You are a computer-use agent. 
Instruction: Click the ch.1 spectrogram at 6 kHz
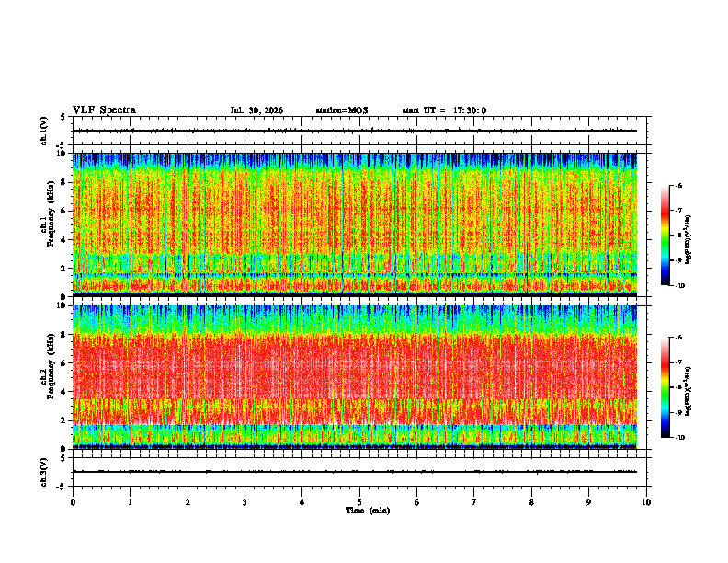point(355,211)
